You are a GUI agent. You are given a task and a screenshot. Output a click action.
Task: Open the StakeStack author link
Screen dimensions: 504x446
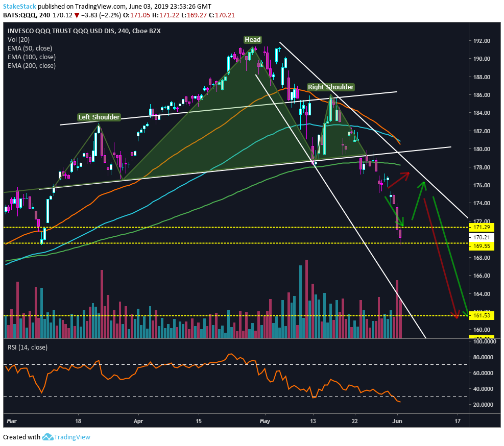[19, 7]
